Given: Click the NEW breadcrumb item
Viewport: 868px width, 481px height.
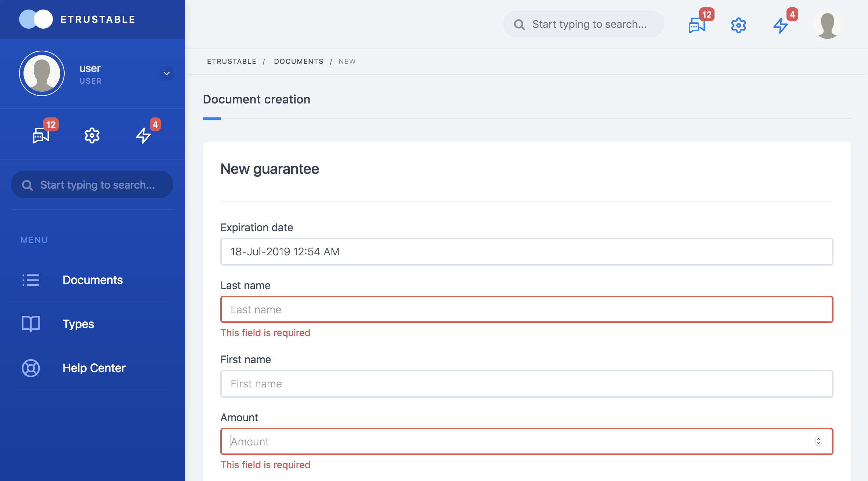Looking at the screenshot, I should pos(347,61).
